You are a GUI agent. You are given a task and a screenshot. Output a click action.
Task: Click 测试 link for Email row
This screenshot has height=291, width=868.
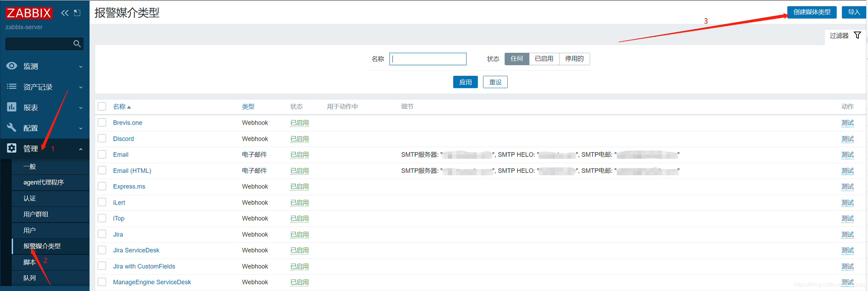click(847, 155)
